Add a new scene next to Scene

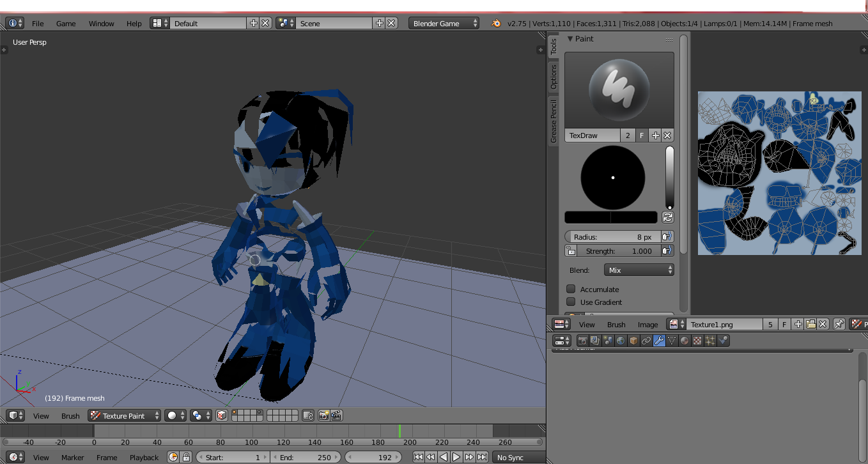pyautogui.click(x=380, y=23)
